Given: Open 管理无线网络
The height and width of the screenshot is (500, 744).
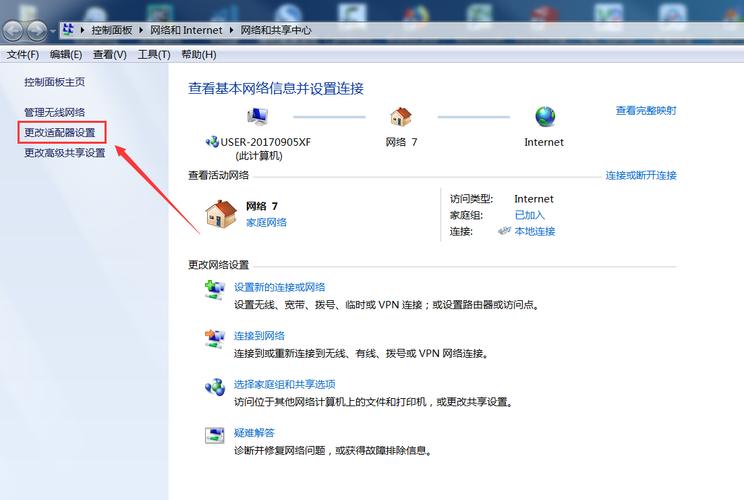Looking at the screenshot, I should coord(55,112).
